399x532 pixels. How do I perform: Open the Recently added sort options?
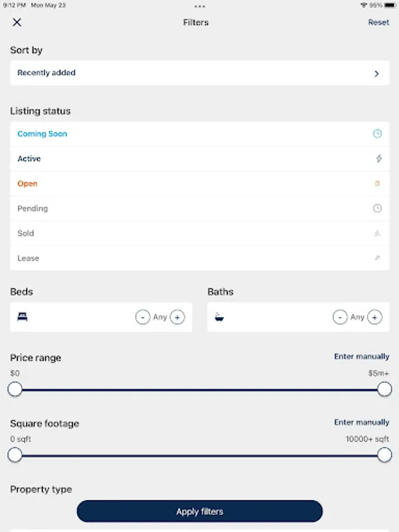199,73
